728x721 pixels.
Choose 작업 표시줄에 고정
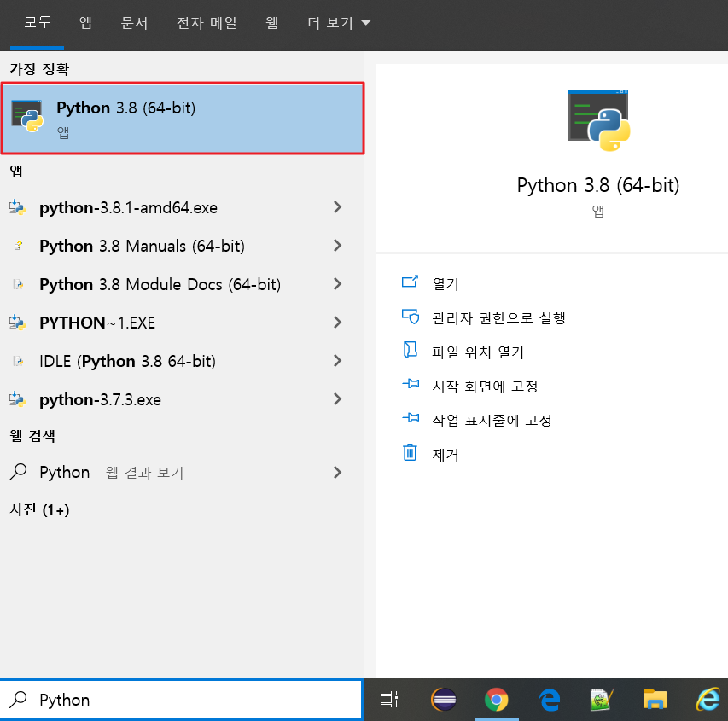point(492,420)
